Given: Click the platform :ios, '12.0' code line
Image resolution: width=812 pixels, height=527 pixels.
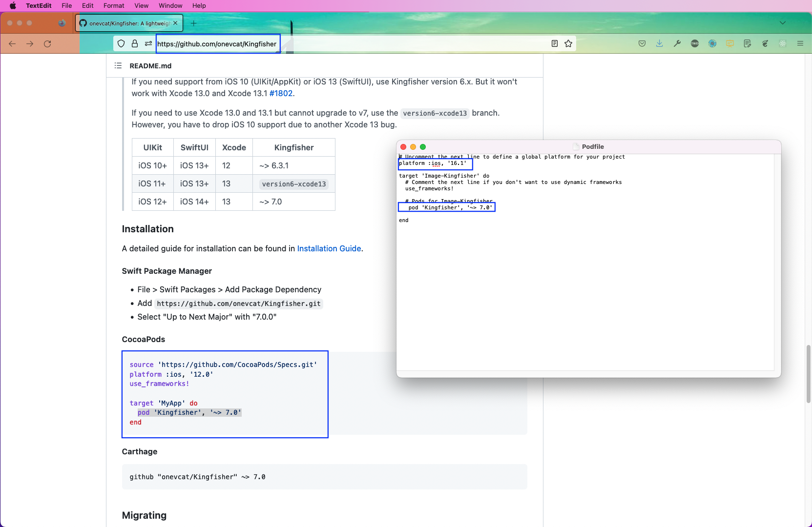Looking at the screenshot, I should pyautogui.click(x=171, y=374).
